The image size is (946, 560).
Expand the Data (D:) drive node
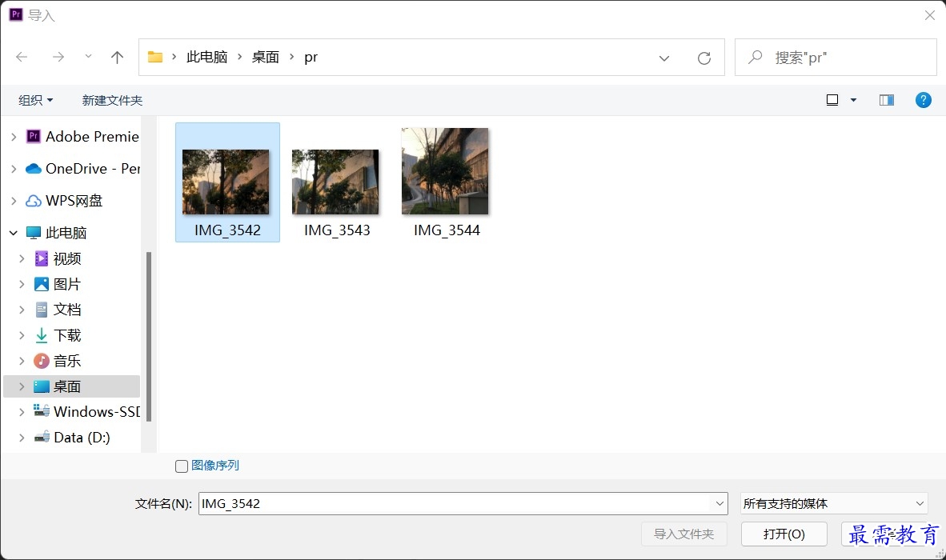[x=22, y=438]
